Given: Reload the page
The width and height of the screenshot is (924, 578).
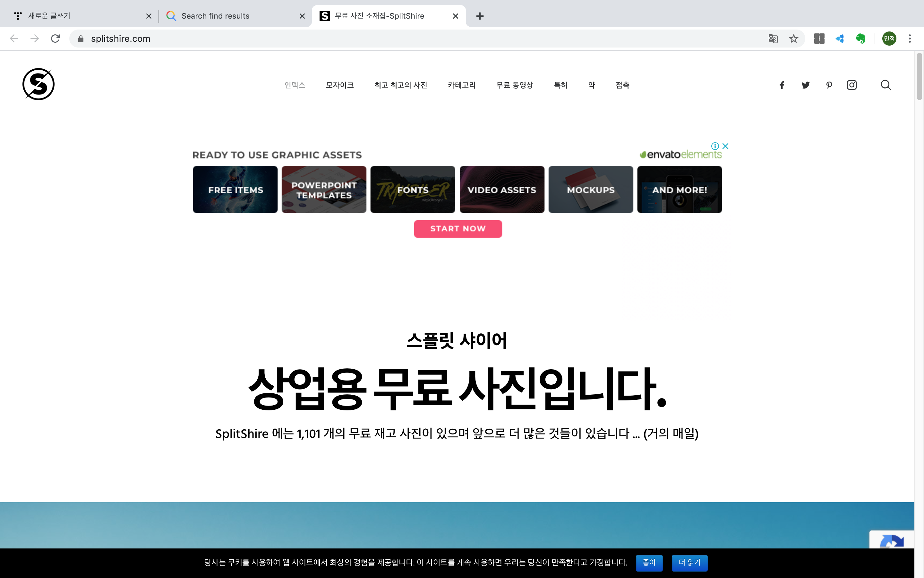Looking at the screenshot, I should pos(56,39).
